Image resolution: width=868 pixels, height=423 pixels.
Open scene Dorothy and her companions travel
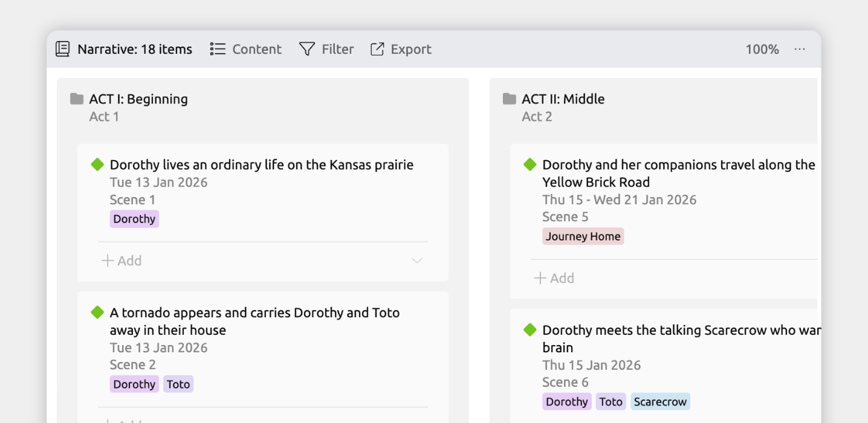point(679,173)
